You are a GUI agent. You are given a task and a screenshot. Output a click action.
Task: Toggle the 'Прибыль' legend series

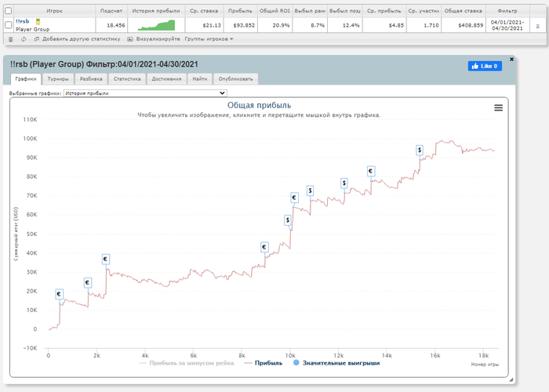tap(264, 363)
